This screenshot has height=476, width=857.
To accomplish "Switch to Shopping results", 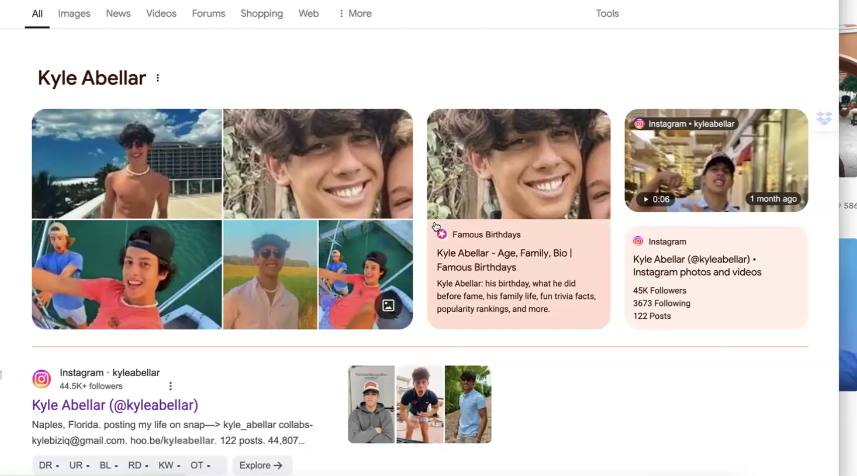I will tap(262, 14).
